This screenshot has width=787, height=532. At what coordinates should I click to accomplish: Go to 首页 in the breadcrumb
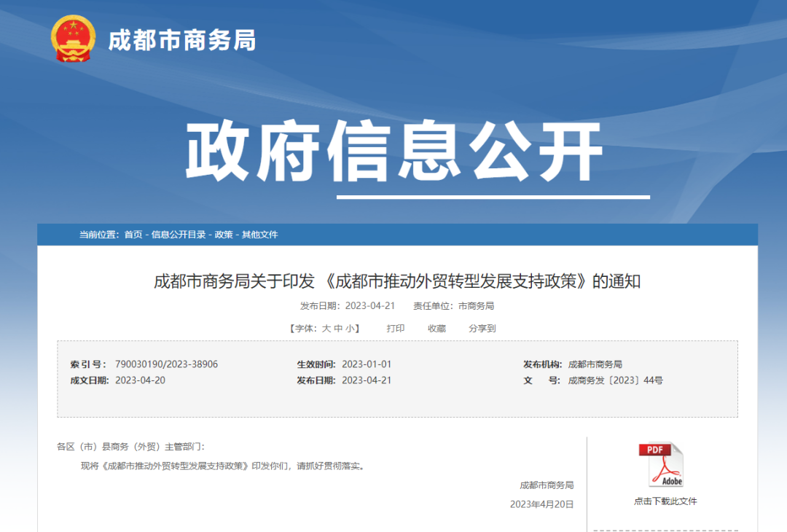tap(133, 235)
